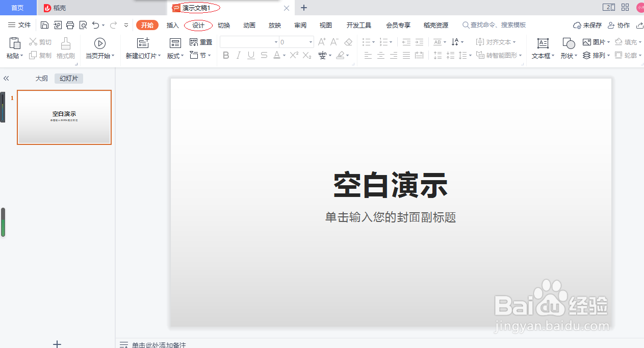This screenshot has width=644, height=348.
Task: Click the Collaborate (协作) button
Action: click(619, 25)
